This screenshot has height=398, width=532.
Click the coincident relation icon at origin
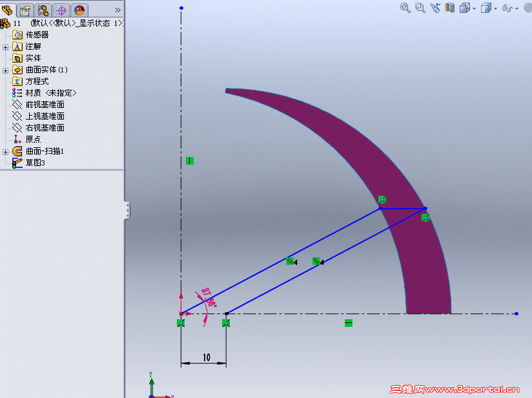point(181,323)
